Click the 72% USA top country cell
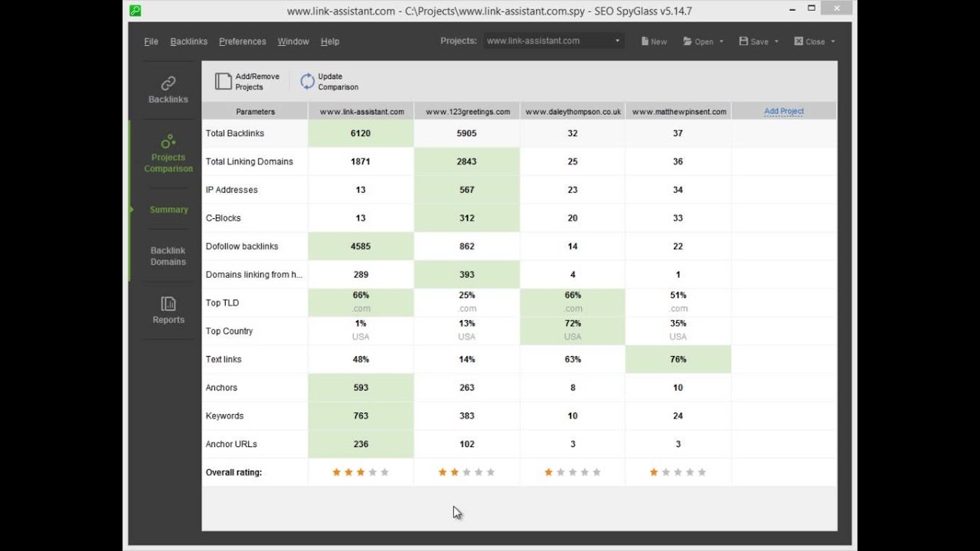Screen dimensions: 980x551 click(x=573, y=331)
